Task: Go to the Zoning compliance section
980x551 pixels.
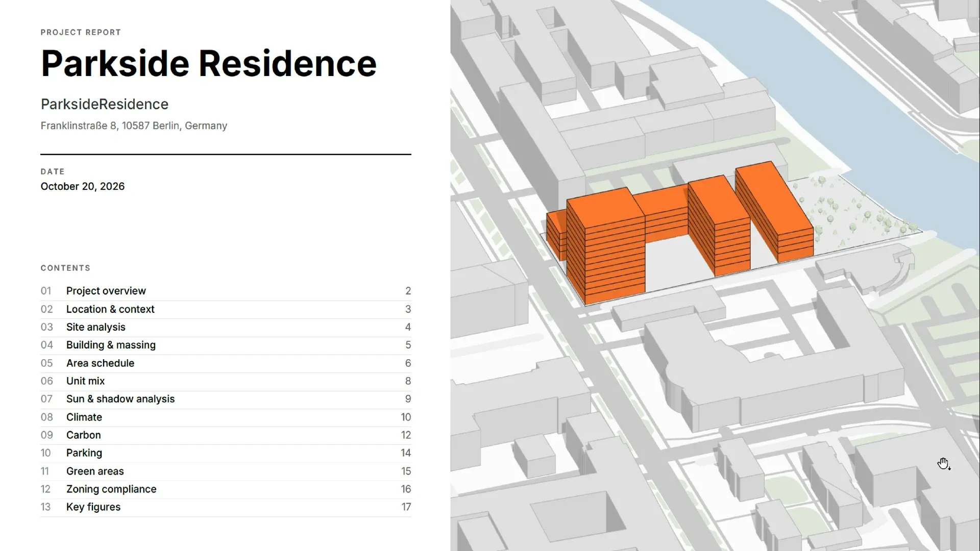Action: tap(226, 489)
